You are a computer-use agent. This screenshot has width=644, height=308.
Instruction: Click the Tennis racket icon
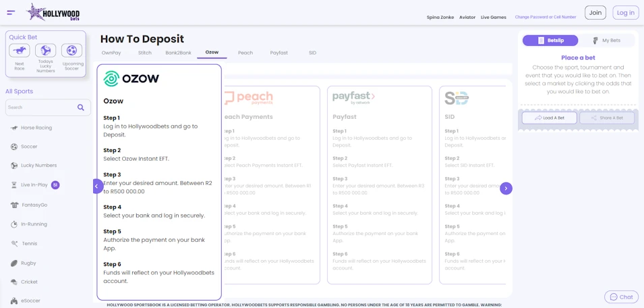(x=14, y=243)
